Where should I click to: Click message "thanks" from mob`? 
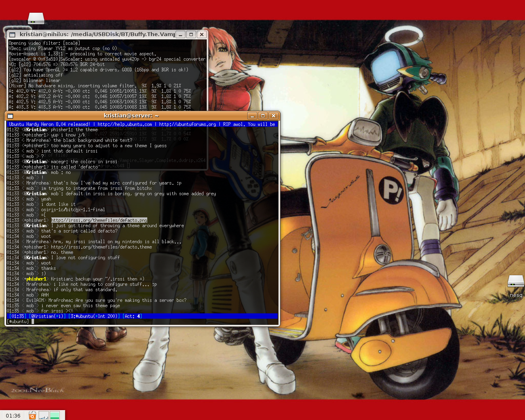coord(48,268)
